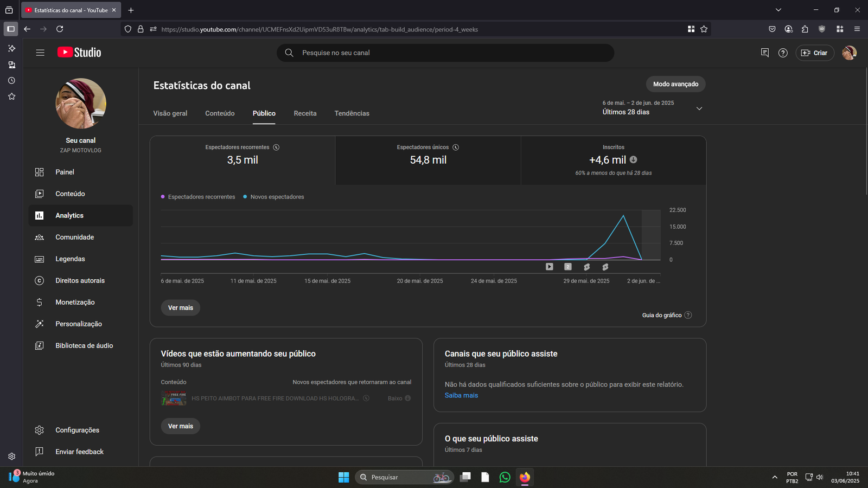Go back with Firefox back arrow
Image resolution: width=868 pixels, height=488 pixels.
point(27,29)
